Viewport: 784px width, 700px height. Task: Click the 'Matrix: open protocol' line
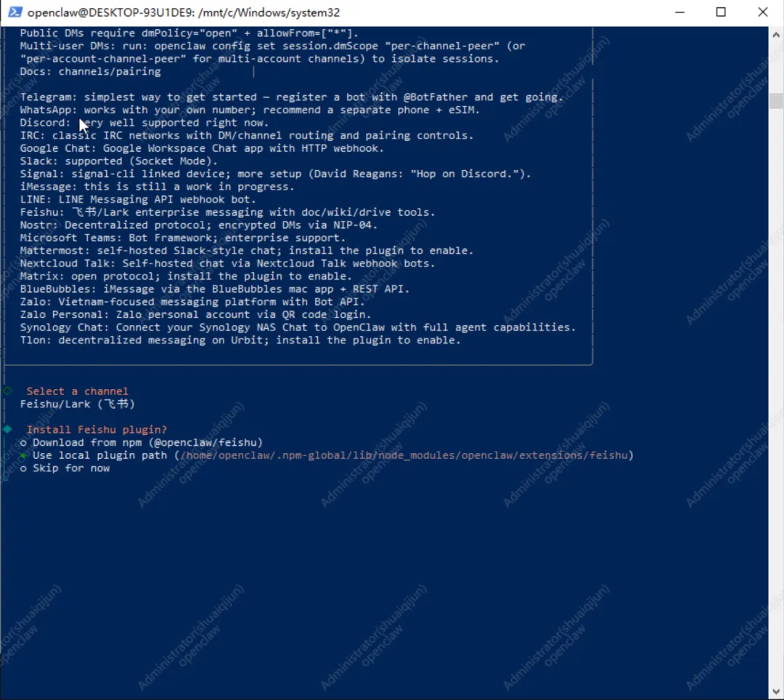(x=186, y=277)
